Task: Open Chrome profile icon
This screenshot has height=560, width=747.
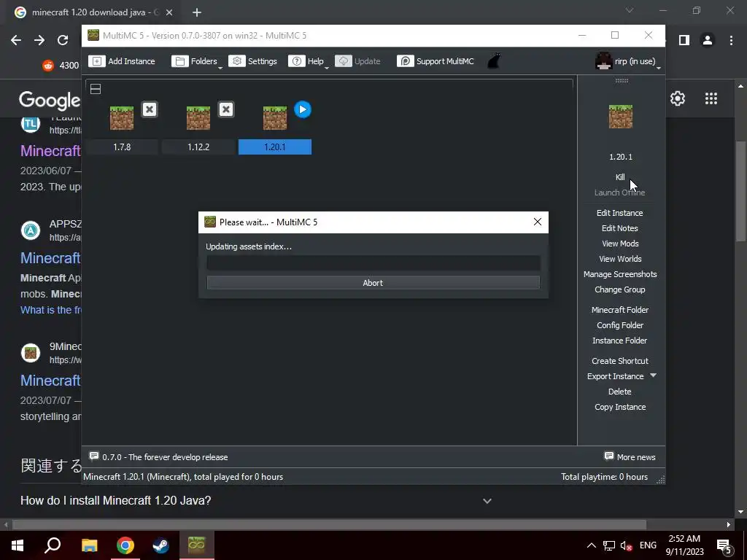Action: [x=708, y=40]
